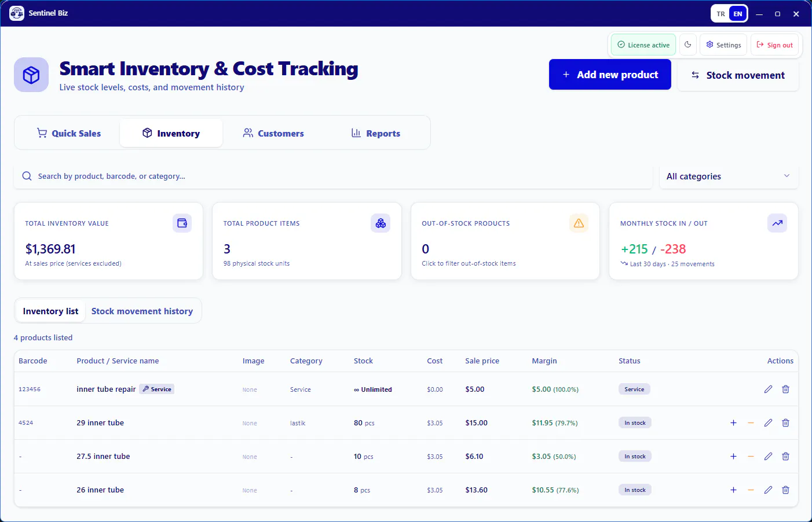Switch language to EN
Image resolution: width=812 pixels, height=522 pixels.
[x=738, y=14]
